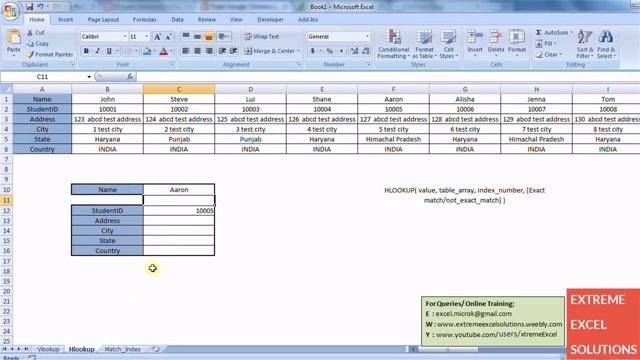Open the Name Box dropdown arrow
The image size is (640, 360).
(89, 77)
